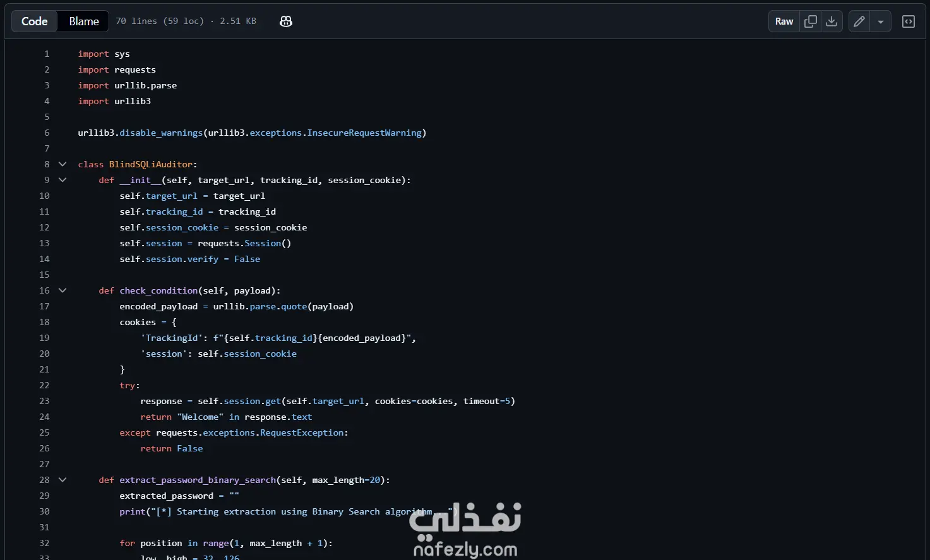
Task: Click extracted_password assignment on line 29
Action: point(179,496)
